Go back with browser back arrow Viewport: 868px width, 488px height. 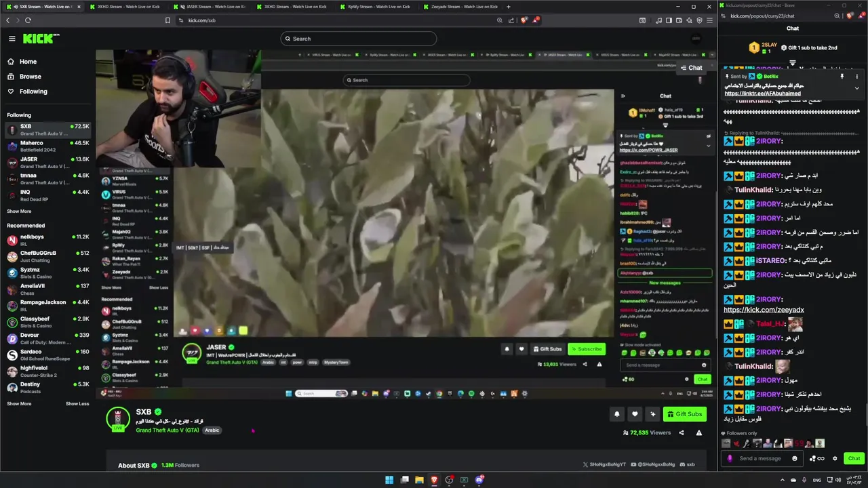[x=8, y=20]
